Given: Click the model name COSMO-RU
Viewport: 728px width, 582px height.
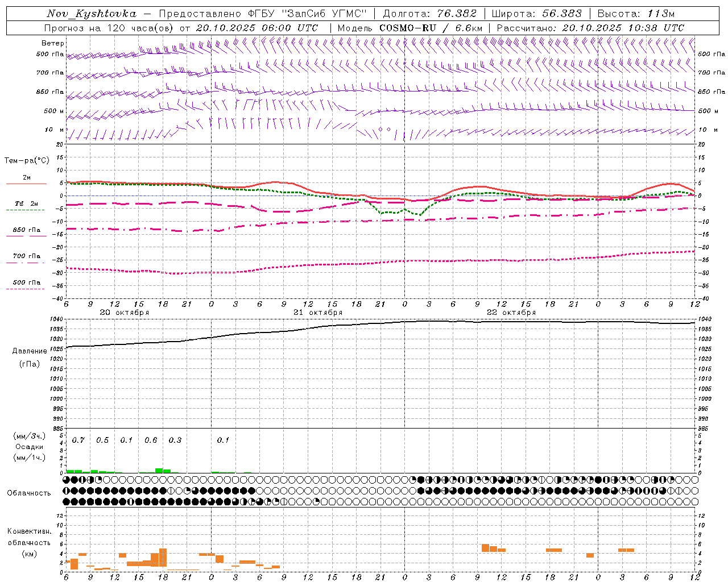Looking at the screenshot, I should click(408, 28).
